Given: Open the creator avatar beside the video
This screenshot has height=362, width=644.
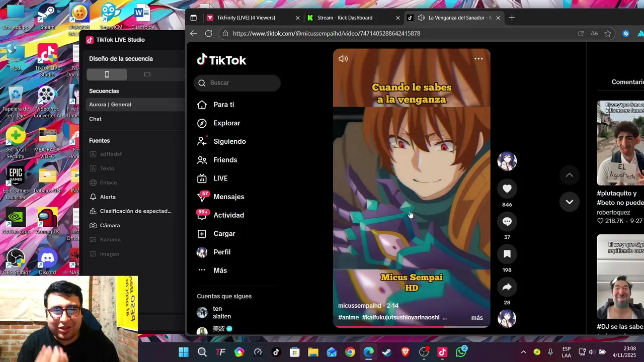Looking at the screenshot, I should (x=507, y=161).
